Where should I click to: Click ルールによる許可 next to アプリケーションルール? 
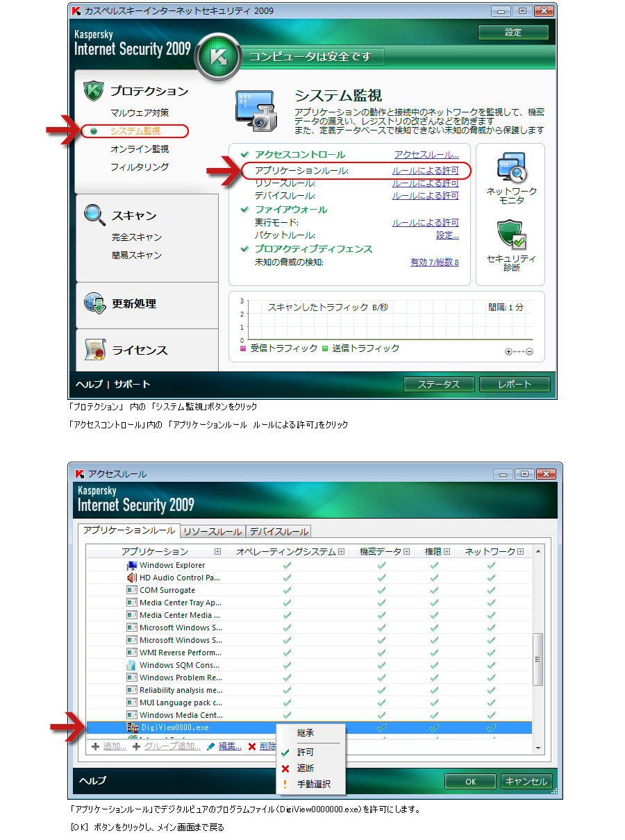click(426, 170)
